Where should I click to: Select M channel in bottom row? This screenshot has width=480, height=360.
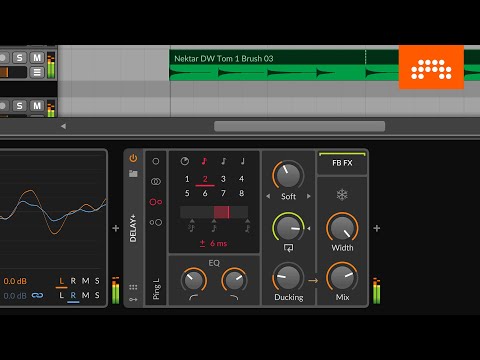point(85,295)
